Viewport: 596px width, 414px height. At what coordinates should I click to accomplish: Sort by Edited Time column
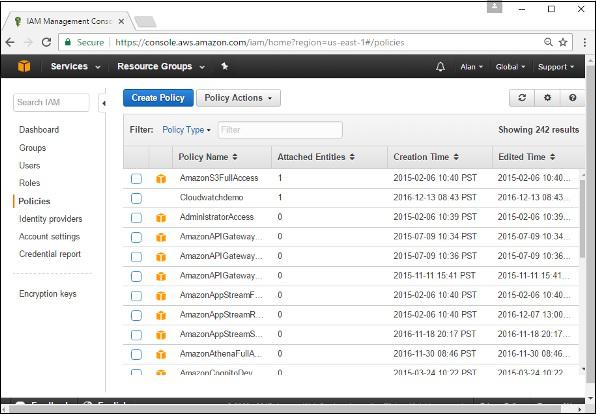tap(527, 157)
